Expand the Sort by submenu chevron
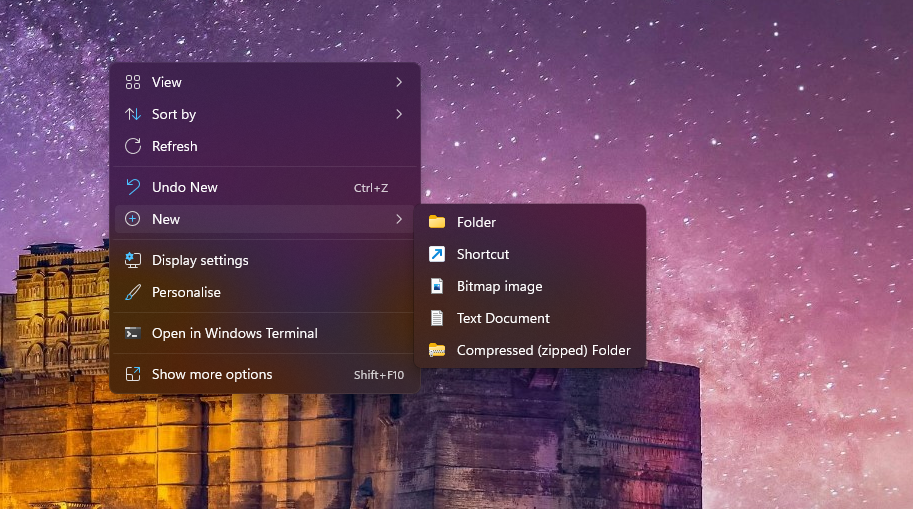The width and height of the screenshot is (913, 509). click(x=399, y=114)
